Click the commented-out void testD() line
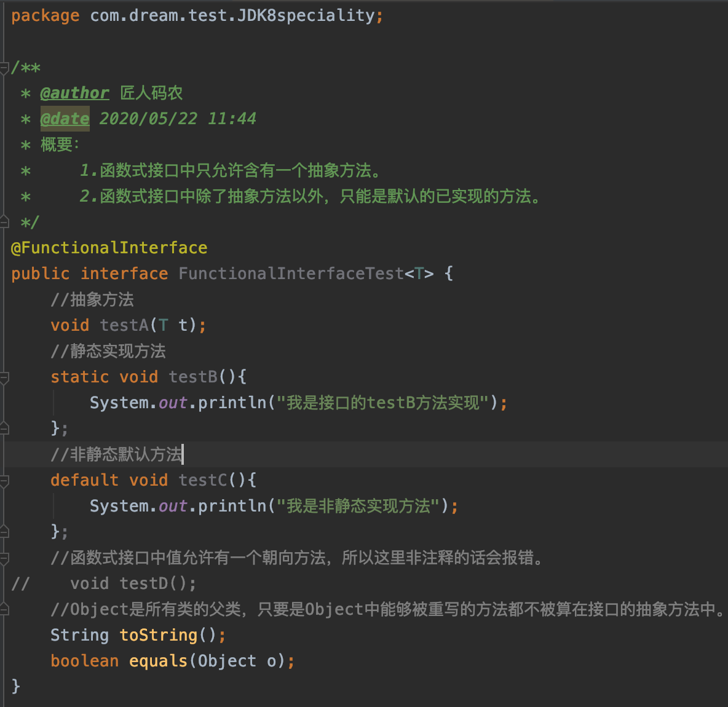 104,583
